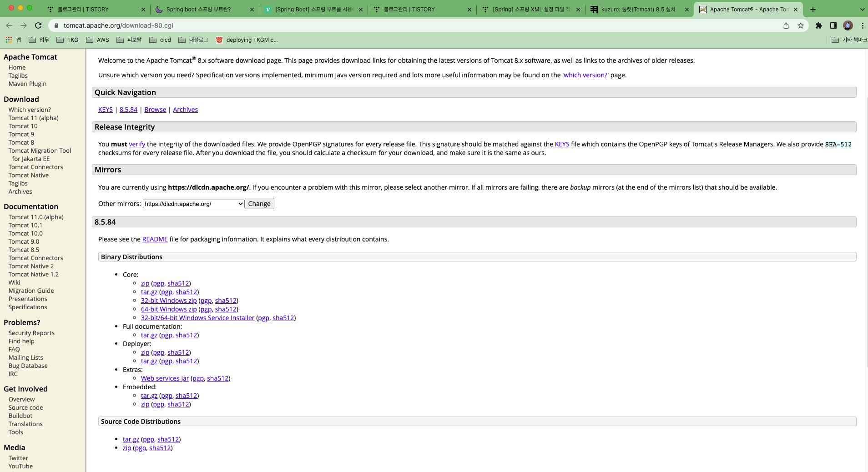Open the YouTube link under Media
868x472 pixels.
pos(20,466)
